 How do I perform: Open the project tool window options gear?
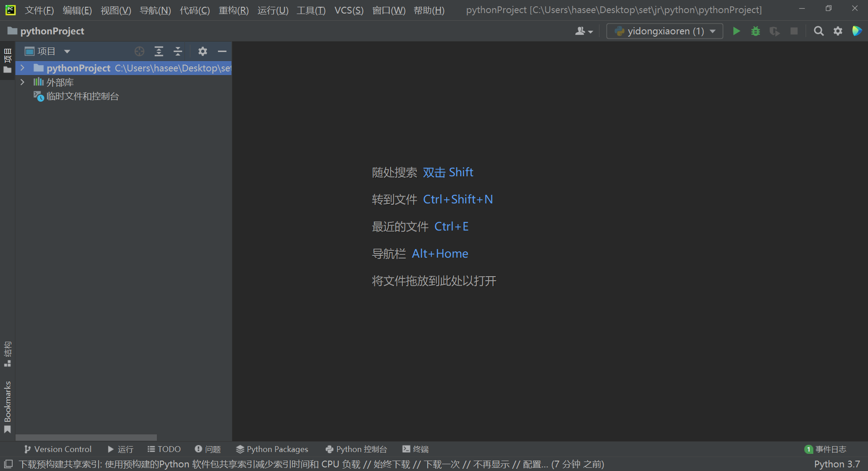coord(202,51)
